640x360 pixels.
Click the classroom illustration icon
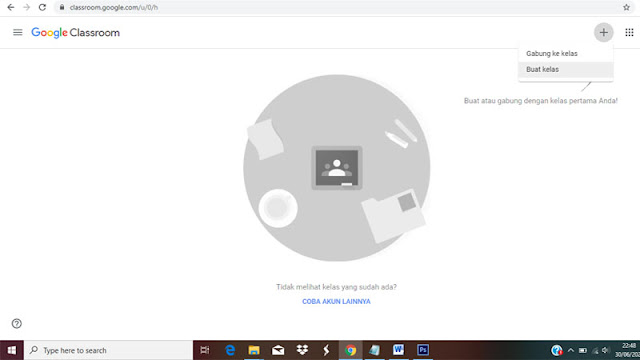tap(337, 168)
